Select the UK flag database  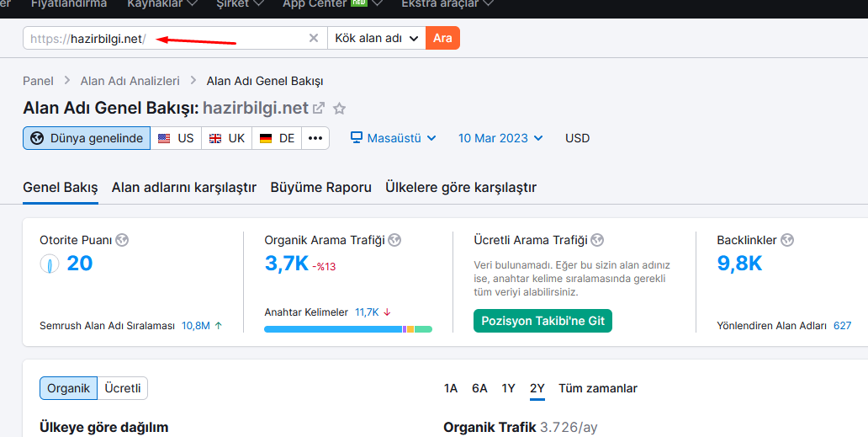pos(226,138)
